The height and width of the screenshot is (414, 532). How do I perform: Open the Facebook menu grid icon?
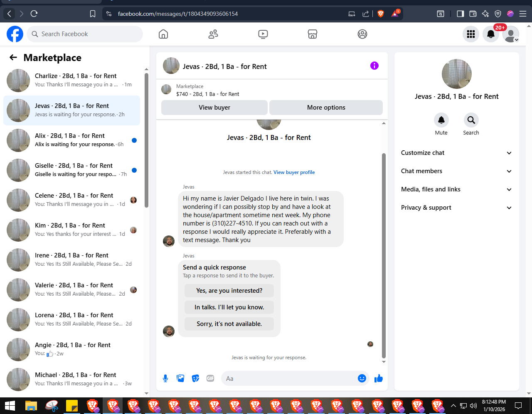point(471,34)
